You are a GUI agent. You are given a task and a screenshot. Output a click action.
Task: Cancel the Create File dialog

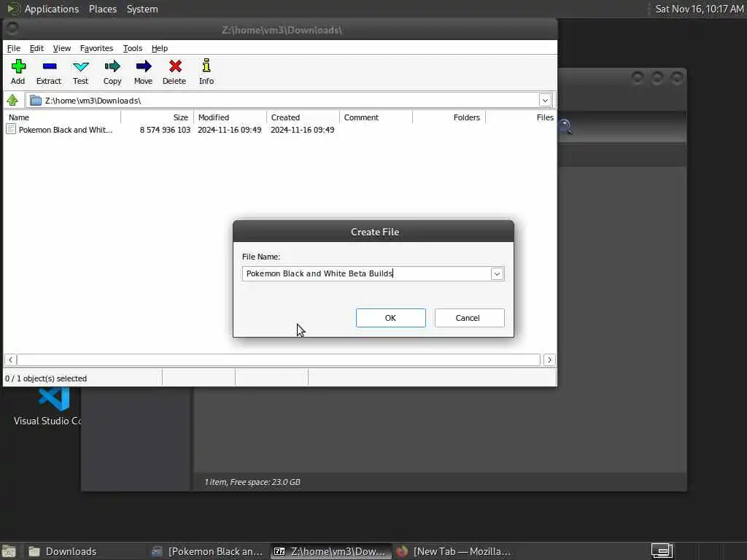(x=469, y=318)
